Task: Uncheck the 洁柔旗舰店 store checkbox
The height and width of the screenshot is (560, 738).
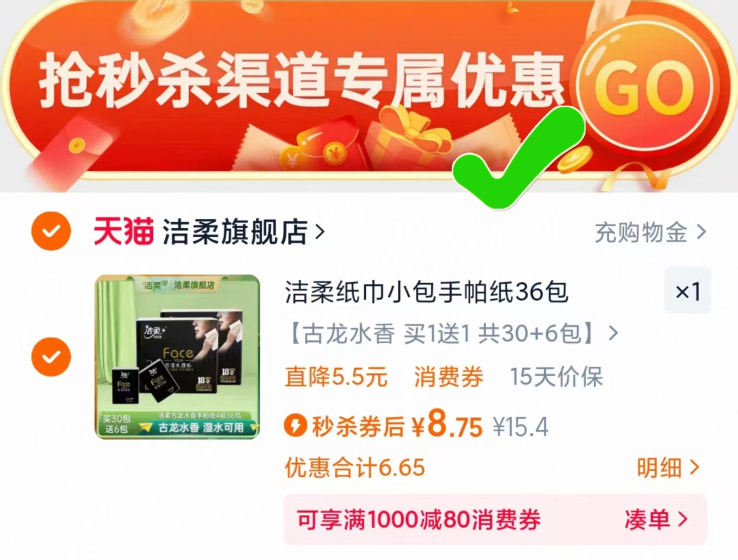Action: (x=51, y=231)
